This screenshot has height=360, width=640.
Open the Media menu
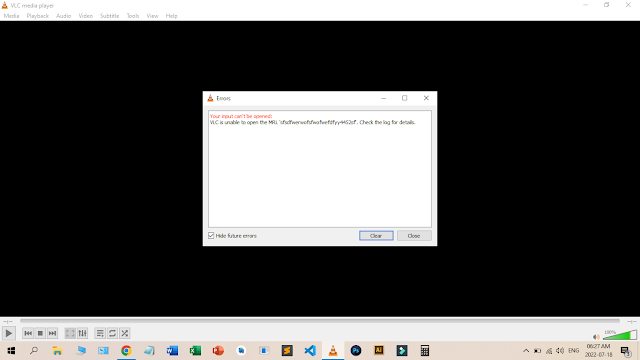coord(11,16)
